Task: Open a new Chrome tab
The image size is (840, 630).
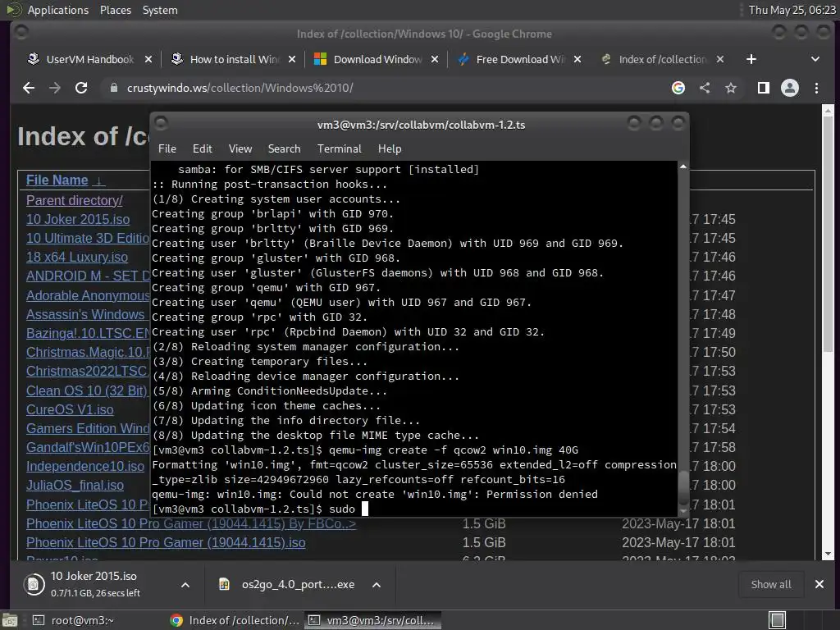Action: tap(751, 59)
